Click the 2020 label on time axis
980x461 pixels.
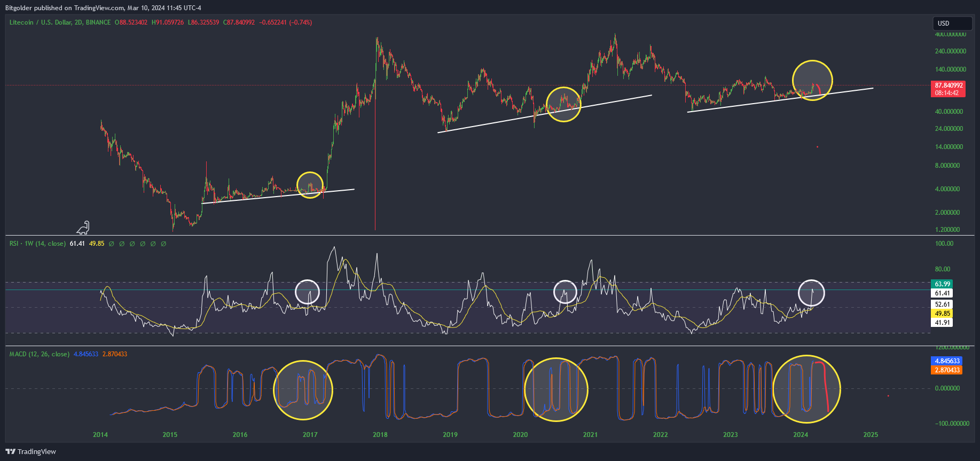520,435
